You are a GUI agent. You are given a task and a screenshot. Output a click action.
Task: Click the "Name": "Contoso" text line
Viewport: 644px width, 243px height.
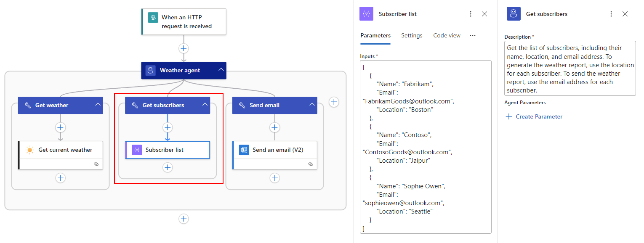pos(404,135)
